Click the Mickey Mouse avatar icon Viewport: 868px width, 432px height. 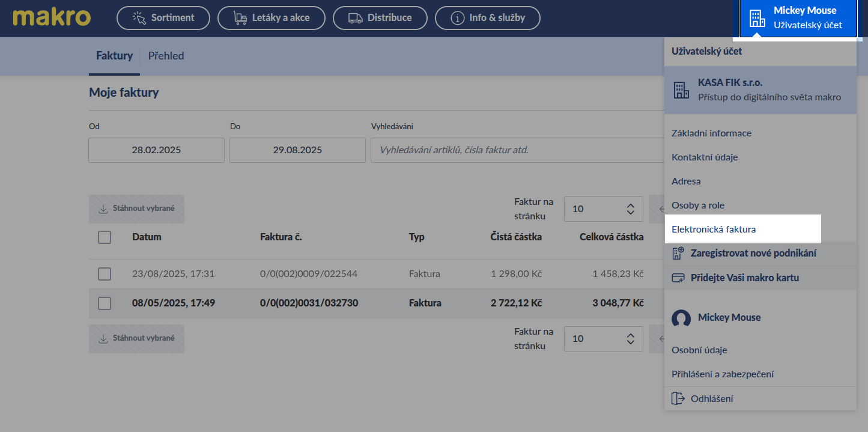(681, 318)
